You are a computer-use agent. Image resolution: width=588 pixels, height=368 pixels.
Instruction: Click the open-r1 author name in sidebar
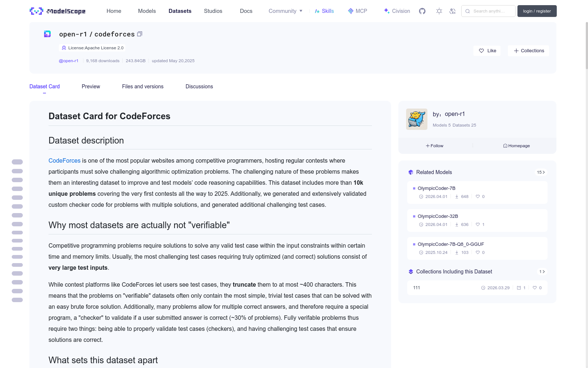[x=455, y=114]
